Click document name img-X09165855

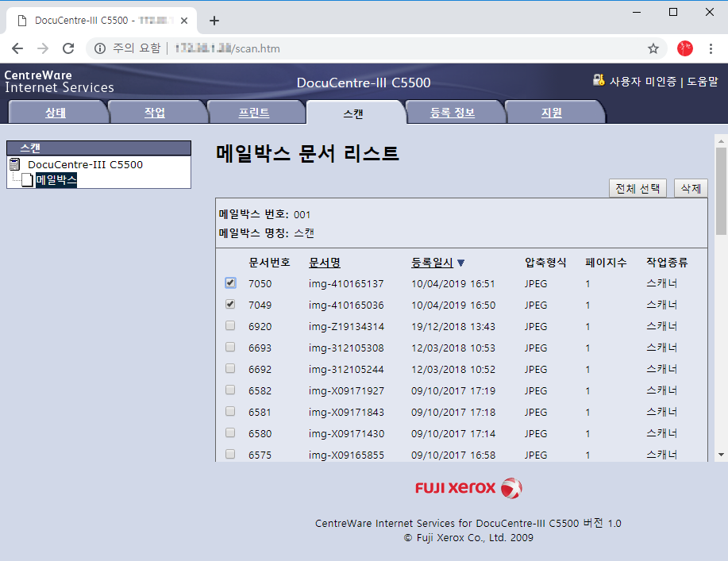click(346, 455)
